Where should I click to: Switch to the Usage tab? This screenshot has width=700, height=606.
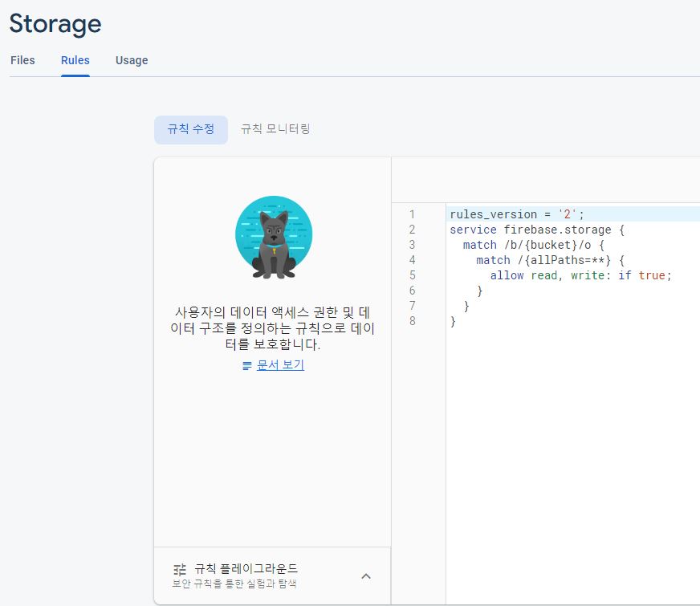click(x=132, y=60)
